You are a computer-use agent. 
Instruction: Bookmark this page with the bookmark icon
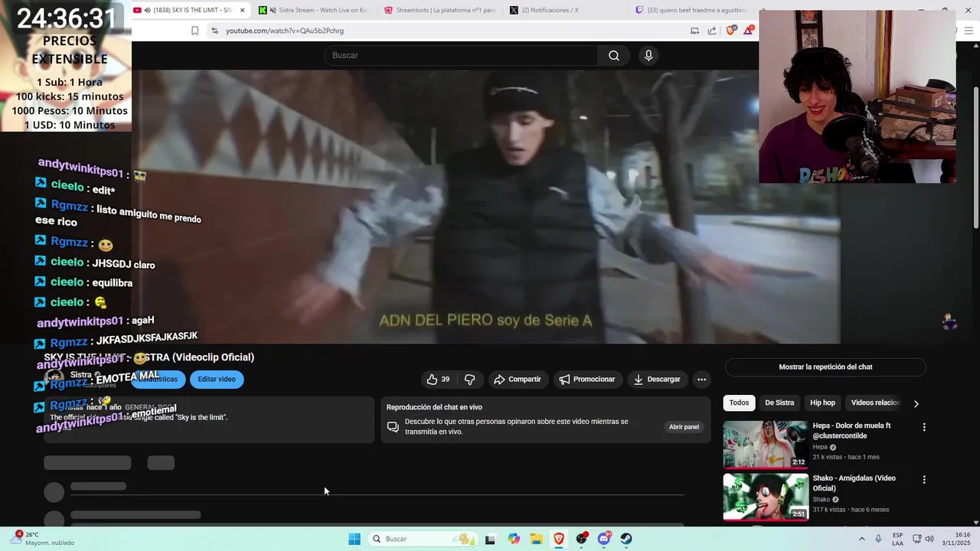[194, 31]
